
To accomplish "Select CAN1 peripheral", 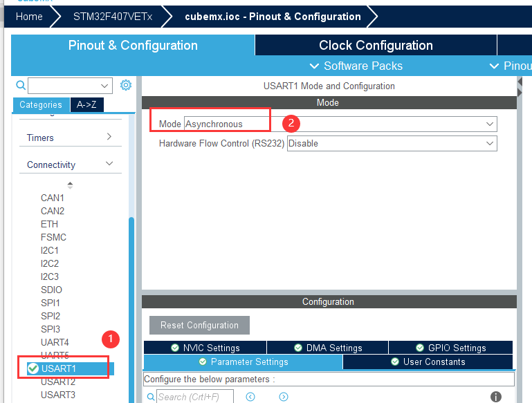I will (53, 198).
